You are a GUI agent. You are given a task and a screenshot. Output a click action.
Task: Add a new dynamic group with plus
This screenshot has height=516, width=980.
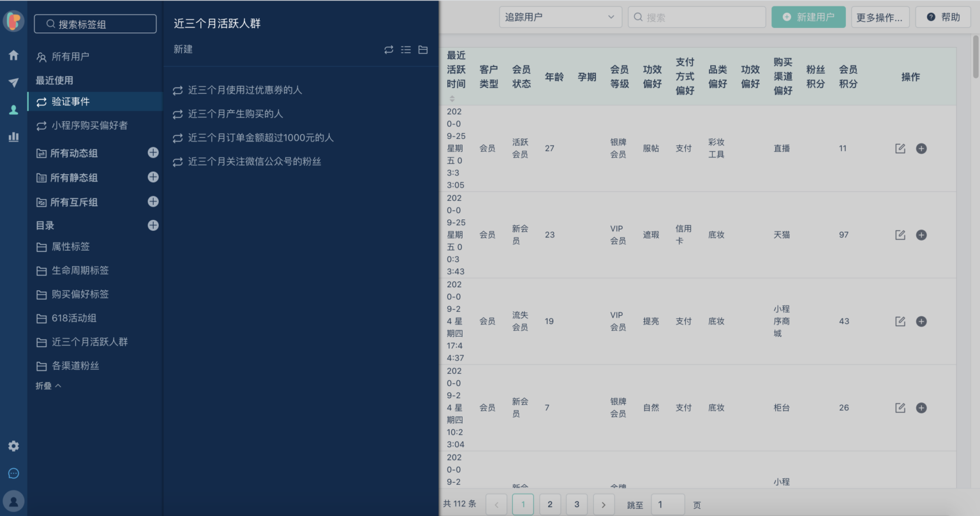click(153, 152)
